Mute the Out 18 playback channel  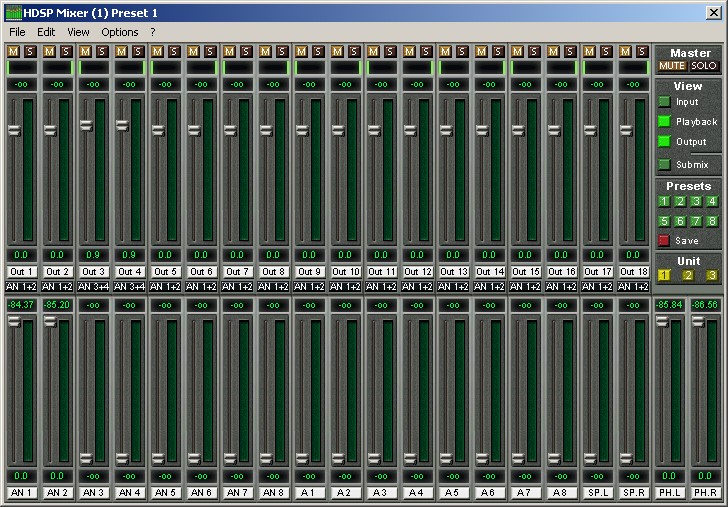[x=626, y=51]
